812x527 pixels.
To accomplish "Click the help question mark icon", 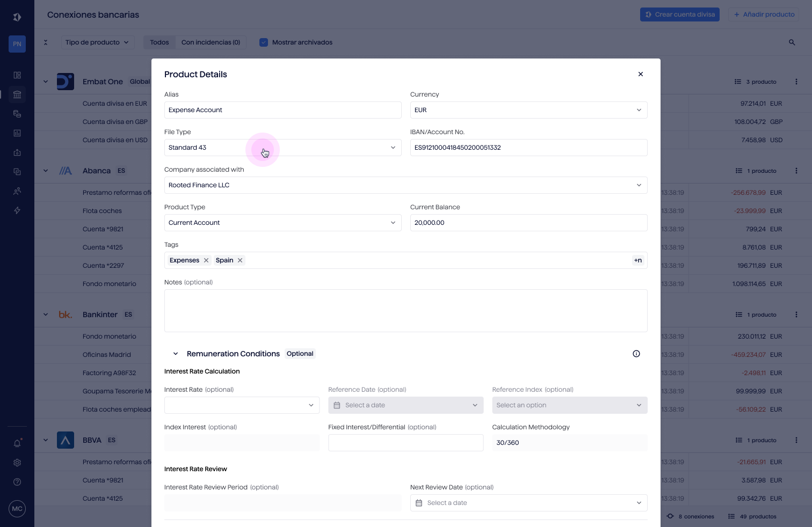I will [x=17, y=482].
